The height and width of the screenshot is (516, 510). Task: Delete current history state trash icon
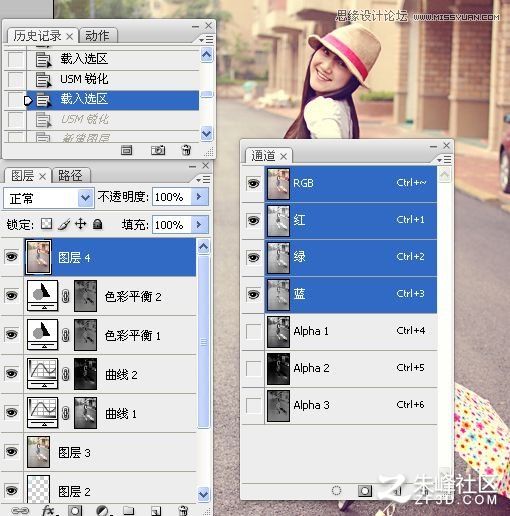pos(186,150)
